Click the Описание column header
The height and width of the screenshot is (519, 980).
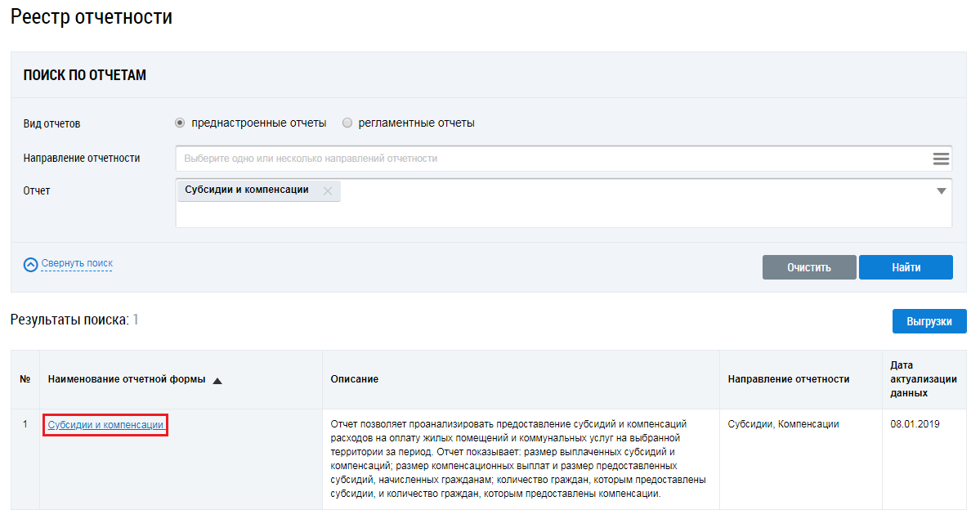[354, 379]
